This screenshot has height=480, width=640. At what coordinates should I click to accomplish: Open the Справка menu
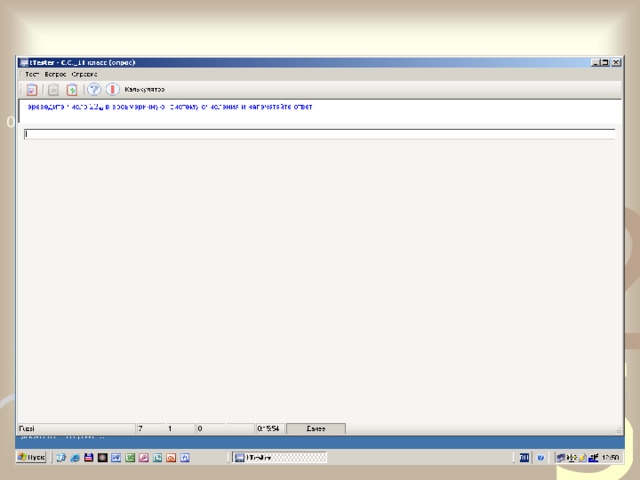84,74
